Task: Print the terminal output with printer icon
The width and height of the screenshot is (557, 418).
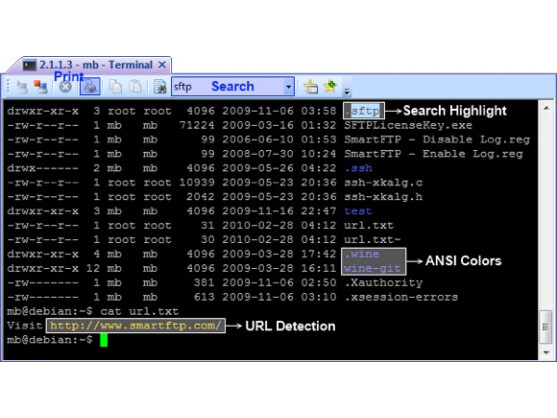Action: [x=90, y=86]
